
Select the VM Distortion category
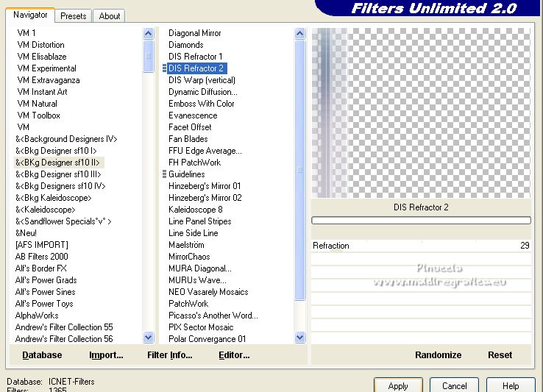point(41,45)
